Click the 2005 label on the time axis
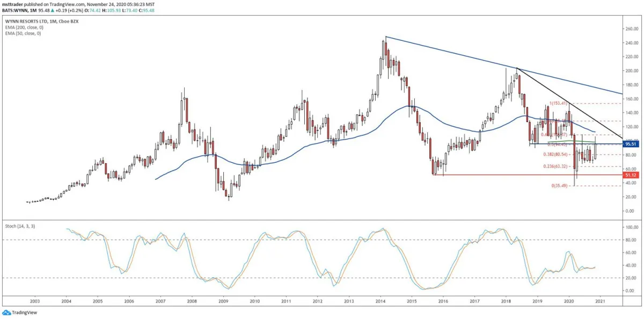 coord(98,302)
